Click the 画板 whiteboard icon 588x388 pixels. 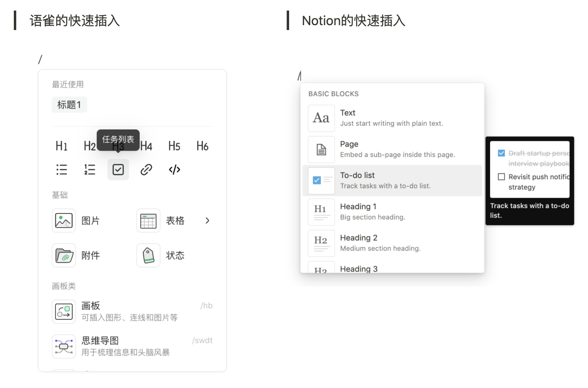pos(64,311)
